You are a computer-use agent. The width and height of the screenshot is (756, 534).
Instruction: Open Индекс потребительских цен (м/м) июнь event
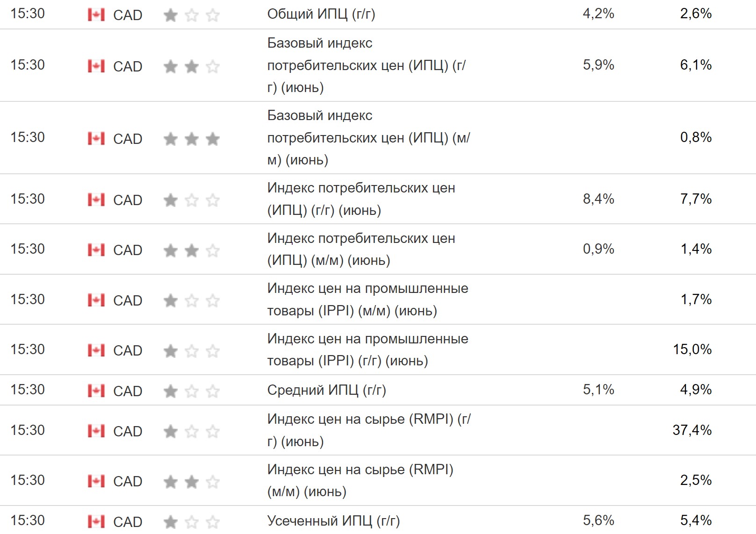tap(361, 249)
